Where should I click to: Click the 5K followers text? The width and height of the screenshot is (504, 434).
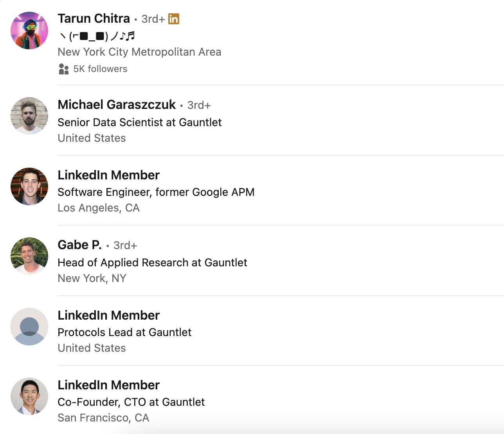(100, 69)
